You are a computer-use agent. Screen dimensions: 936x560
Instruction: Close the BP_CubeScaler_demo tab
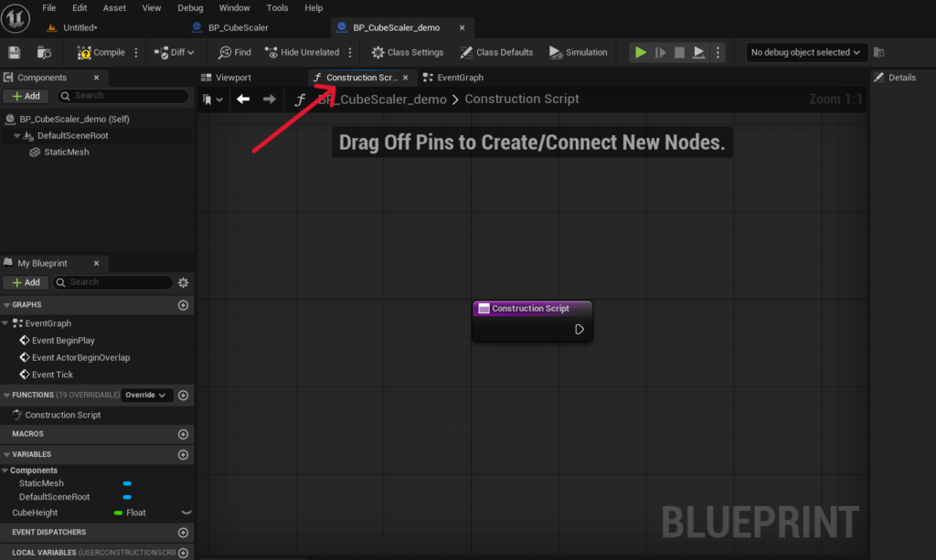click(x=462, y=27)
